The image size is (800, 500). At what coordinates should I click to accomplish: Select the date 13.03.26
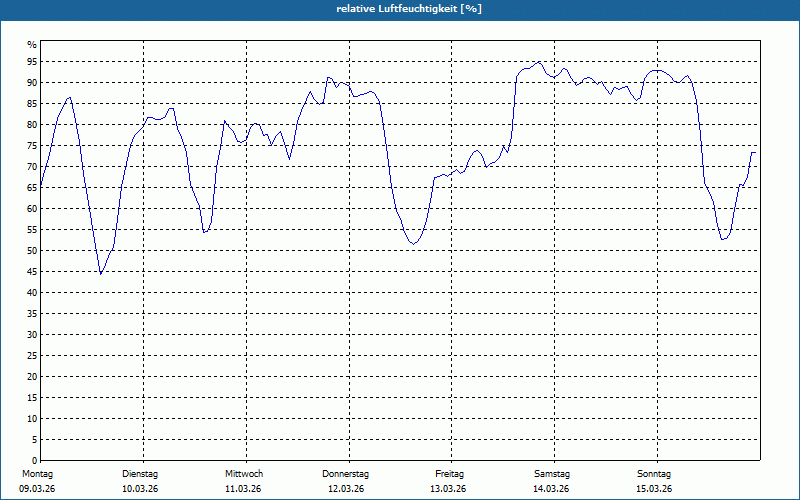tap(448, 489)
